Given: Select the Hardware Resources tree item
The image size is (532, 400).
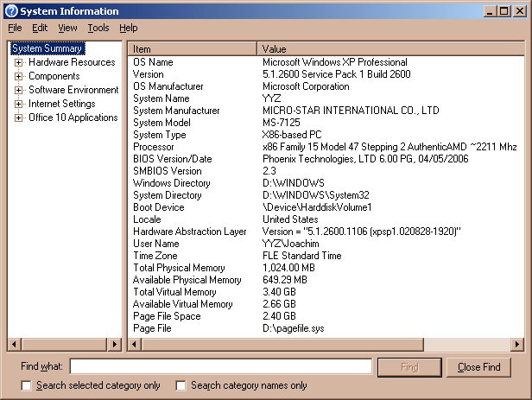Looking at the screenshot, I should [72, 62].
